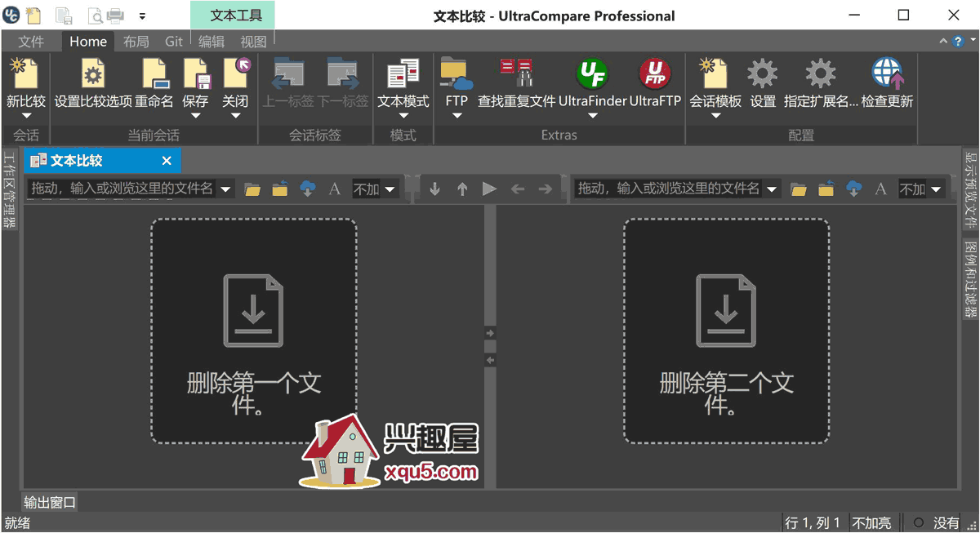Click the print icon in quick access toolbar
Image resolution: width=980 pixels, height=533 pixels.
115,15
